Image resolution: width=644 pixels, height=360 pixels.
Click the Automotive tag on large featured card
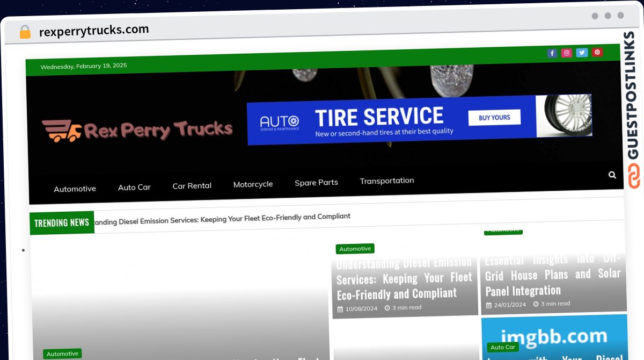click(62, 354)
